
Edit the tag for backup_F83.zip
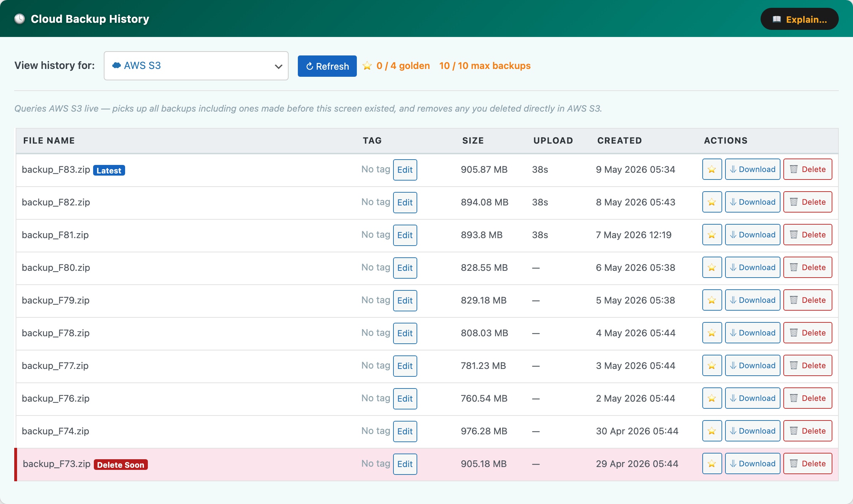[x=405, y=170]
